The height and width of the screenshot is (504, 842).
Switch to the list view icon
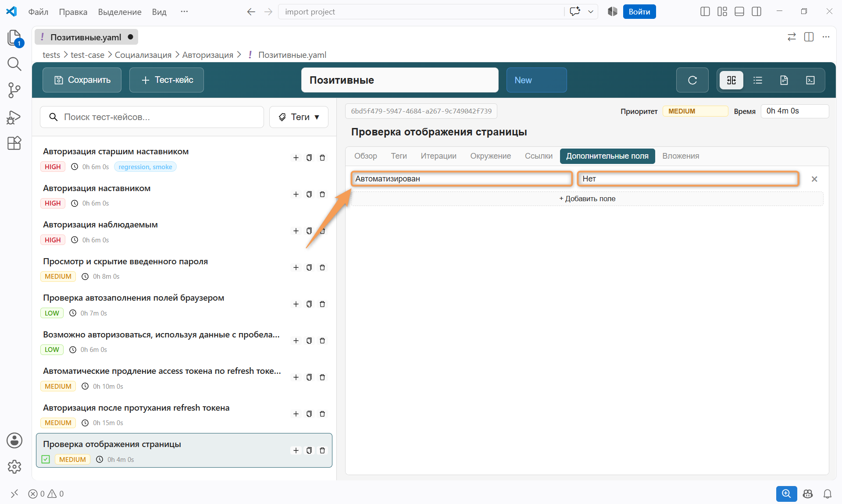click(x=758, y=80)
